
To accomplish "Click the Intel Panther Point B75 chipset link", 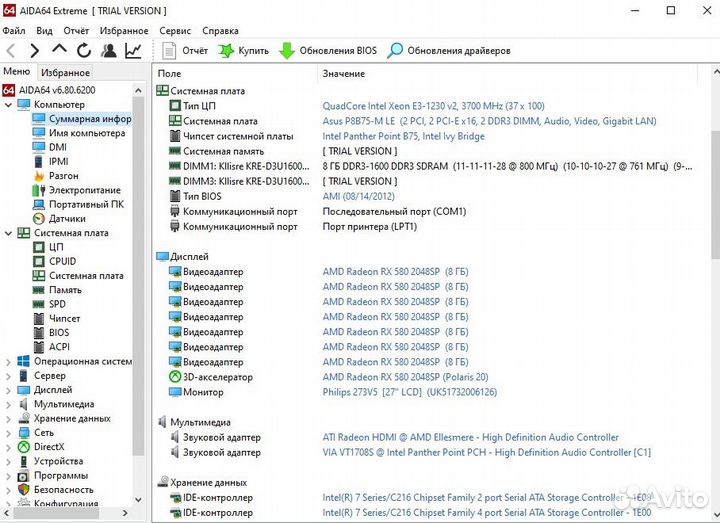I will pyautogui.click(x=403, y=136).
